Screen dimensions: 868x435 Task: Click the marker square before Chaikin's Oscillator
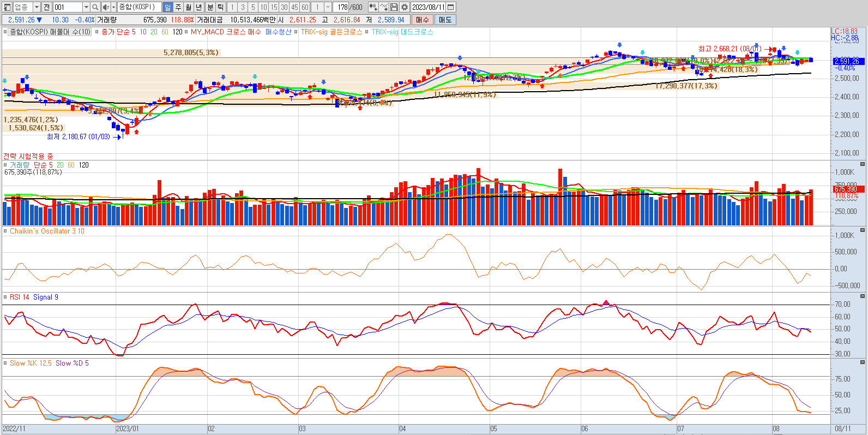click(5, 231)
